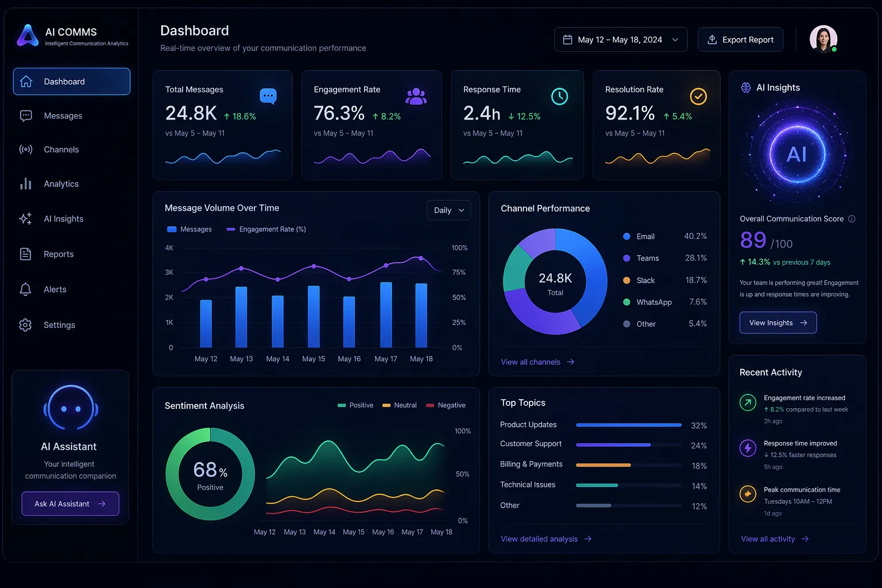Click the green arrow icon for engagement rate activity
Viewport: 882px width, 588px height.
(x=748, y=403)
